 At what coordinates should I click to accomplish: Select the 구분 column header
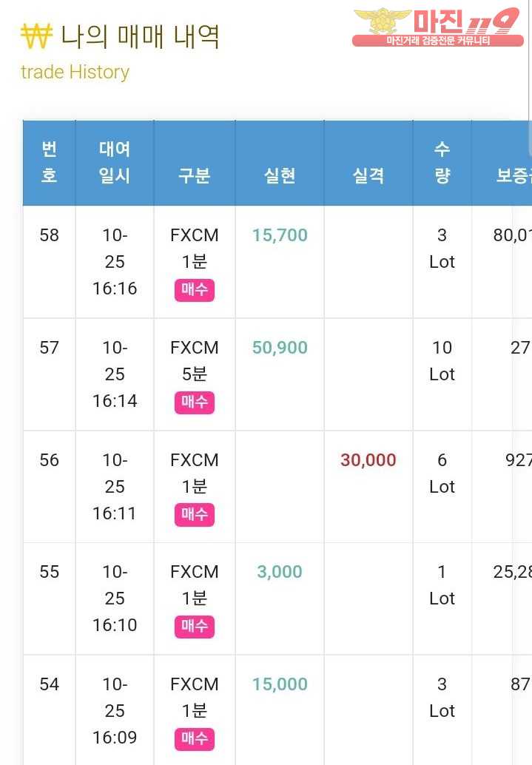195,163
